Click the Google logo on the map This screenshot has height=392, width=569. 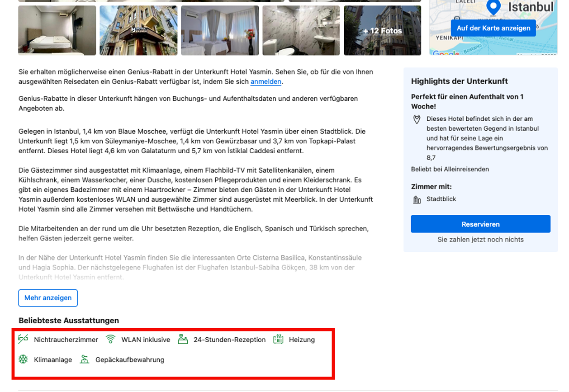click(x=446, y=54)
